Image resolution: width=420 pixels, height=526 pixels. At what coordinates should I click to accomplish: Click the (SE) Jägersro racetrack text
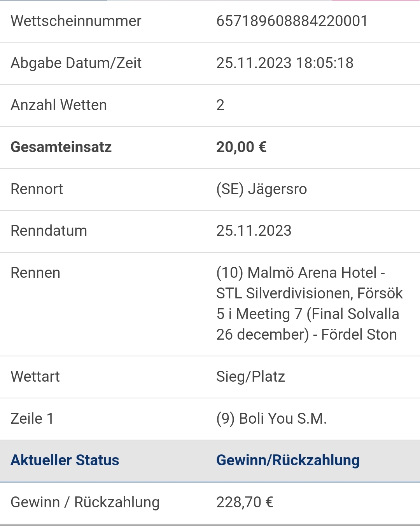[x=262, y=189]
